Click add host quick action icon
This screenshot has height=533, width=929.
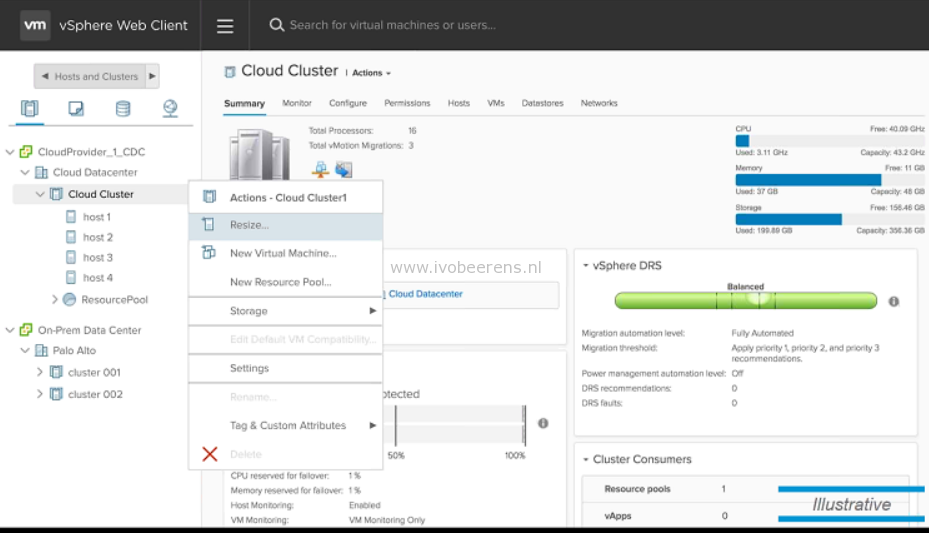321,169
